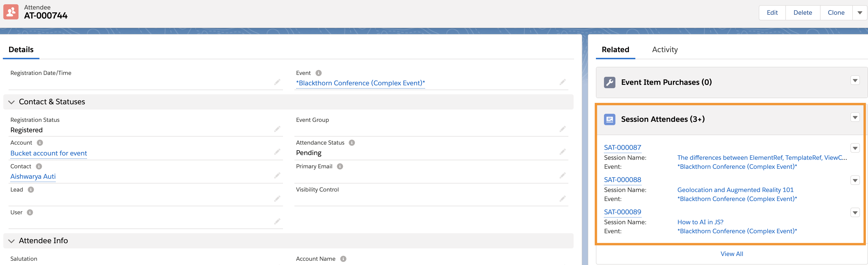Open Event link under SAT-000088

click(x=737, y=199)
